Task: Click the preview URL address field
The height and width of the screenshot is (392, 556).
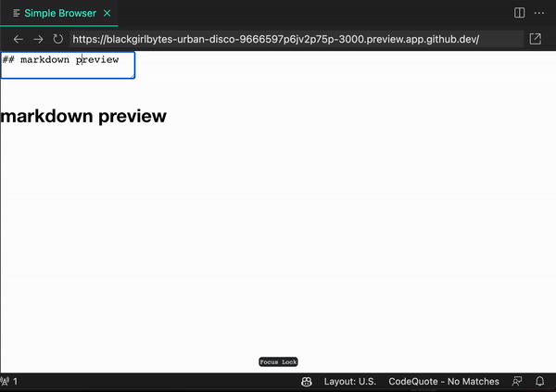Action: [x=297, y=39]
